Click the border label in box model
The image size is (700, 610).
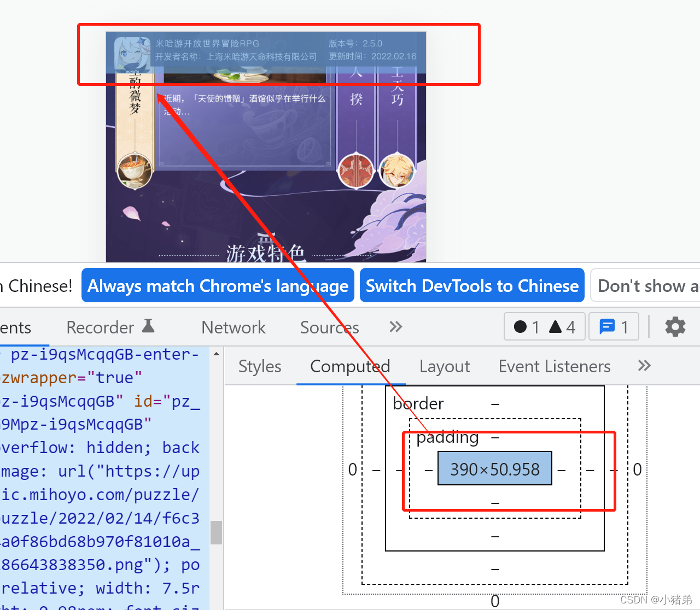(418, 403)
